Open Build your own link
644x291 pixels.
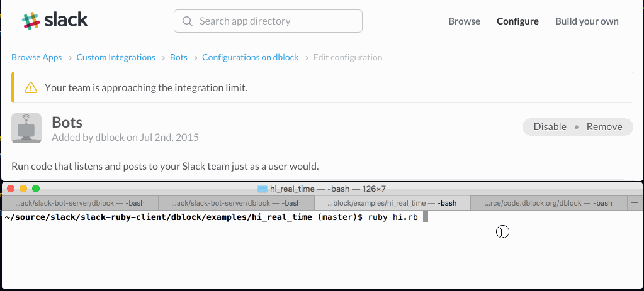(x=587, y=21)
